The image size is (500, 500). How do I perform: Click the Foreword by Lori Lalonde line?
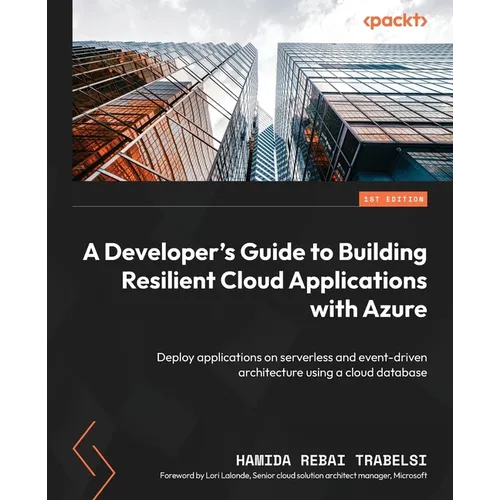[x=293, y=476]
